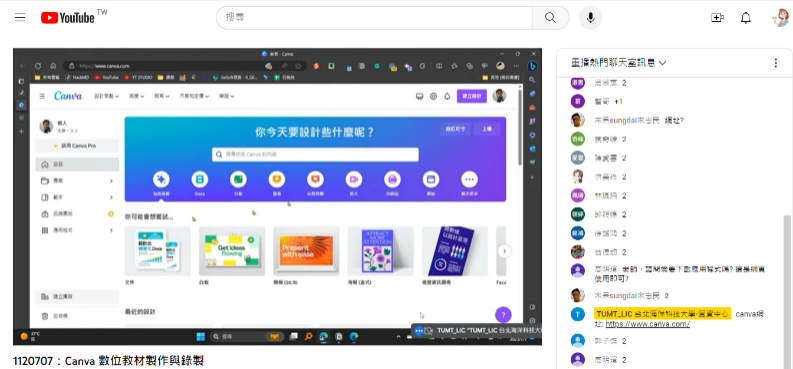Click the 'upload' button in Canva banner
The width and height of the screenshot is (793, 369).
point(487,129)
